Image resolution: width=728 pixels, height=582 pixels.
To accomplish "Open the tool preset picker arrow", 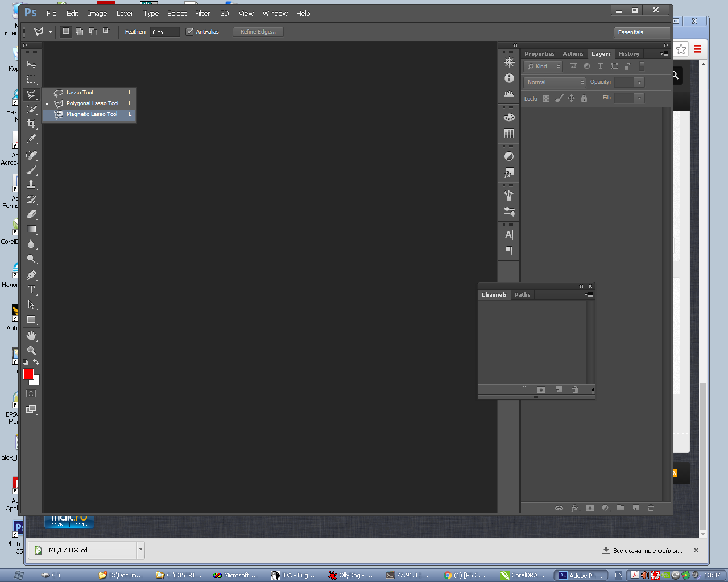I will 50,32.
